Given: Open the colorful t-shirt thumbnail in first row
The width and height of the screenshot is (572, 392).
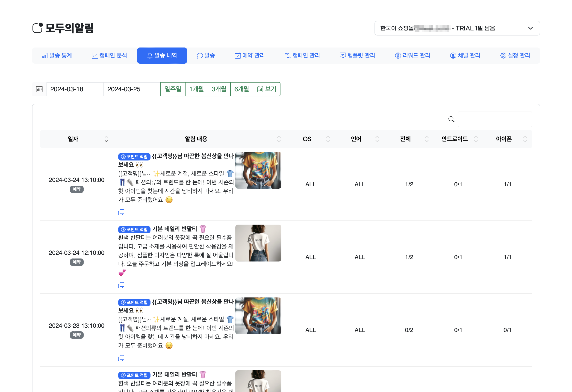Looking at the screenshot, I should pyautogui.click(x=258, y=170).
